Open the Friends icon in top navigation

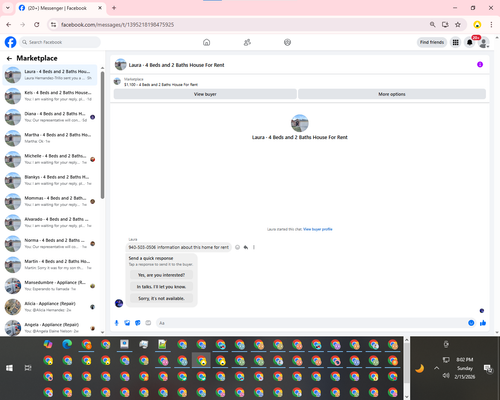coord(247,42)
